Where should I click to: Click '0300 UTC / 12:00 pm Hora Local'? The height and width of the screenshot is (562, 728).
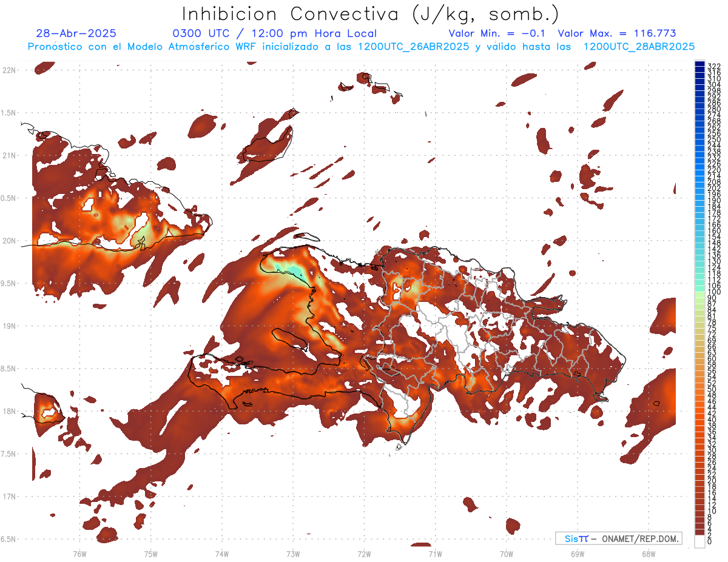click(274, 34)
